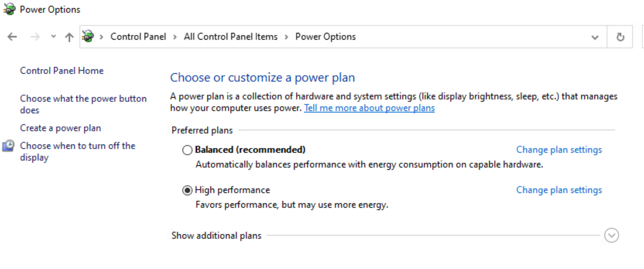Expand the address bar history dropdown

pyautogui.click(x=595, y=37)
